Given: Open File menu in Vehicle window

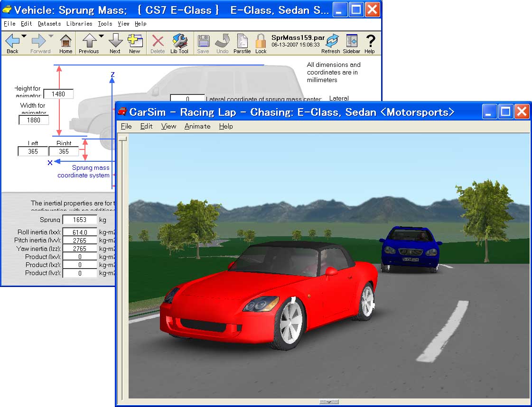Looking at the screenshot, I should tap(9, 24).
